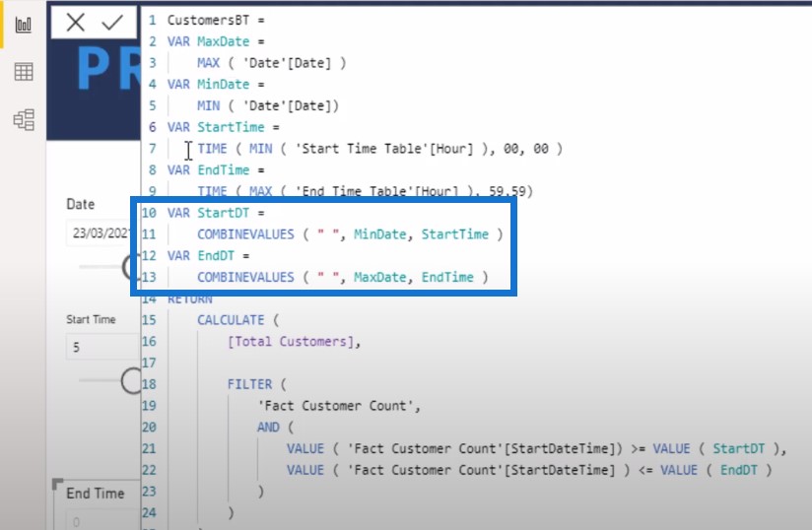Open the Report view icon
The image size is (812, 530).
coord(24,25)
